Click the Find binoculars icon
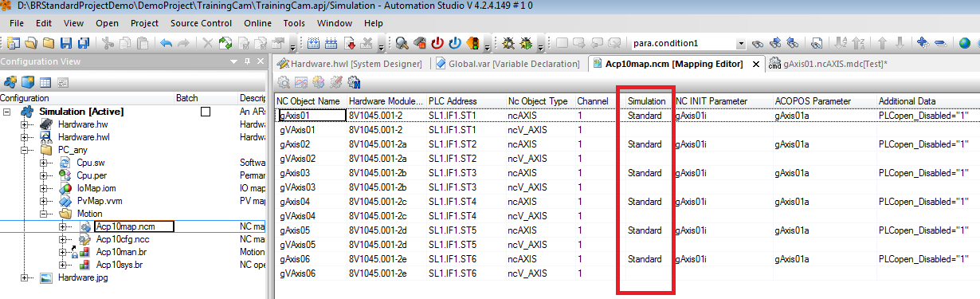 click(x=758, y=43)
